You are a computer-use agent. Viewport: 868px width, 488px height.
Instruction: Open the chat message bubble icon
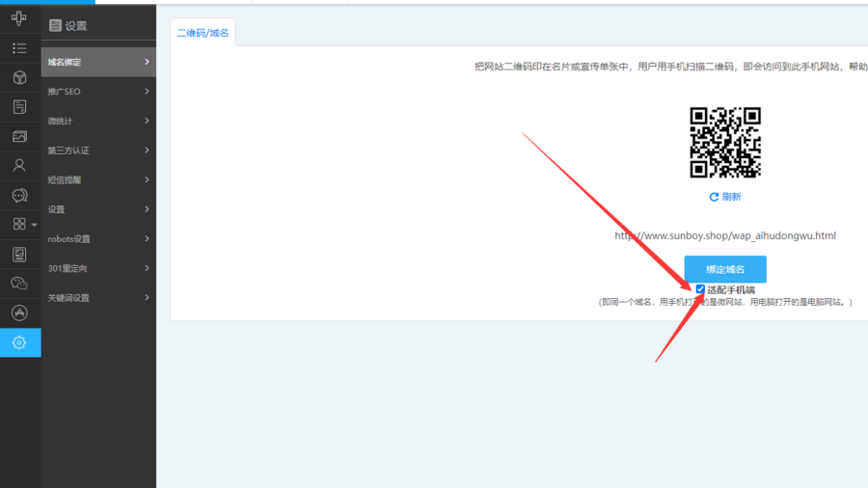(19, 196)
